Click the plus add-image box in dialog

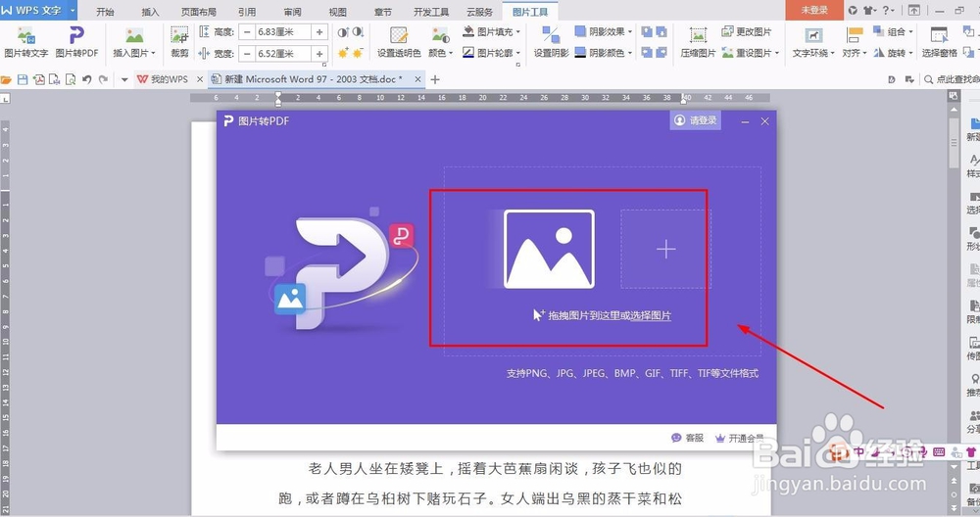[x=665, y=249]
